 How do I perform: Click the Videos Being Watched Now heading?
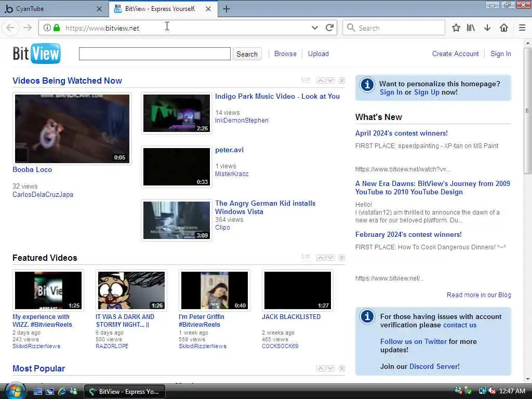[67, 81]
